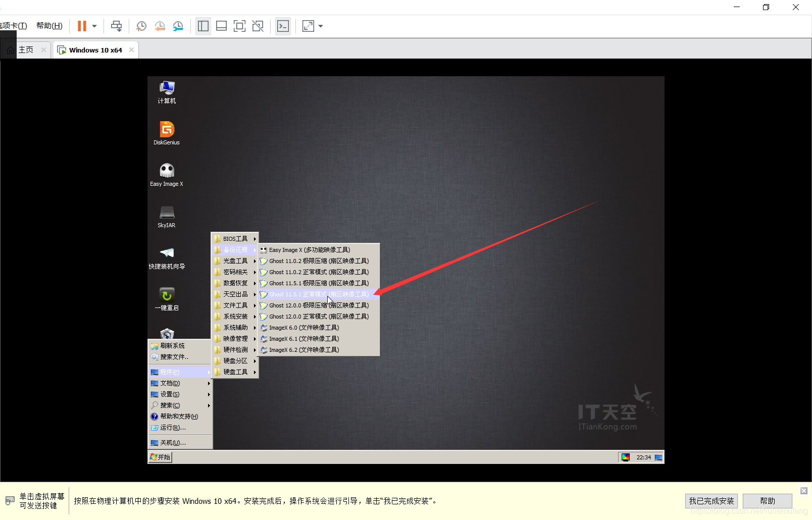Open 运行(R)... in the start menu
The image size is (812, 520).
(x=180, y=428)
